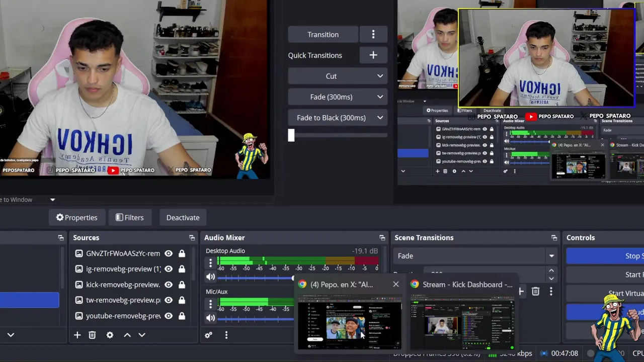This screenshot has width=644, height=362.
Task: Select the highlighted scene in Scenes list
Action: [x=29, y=300]
